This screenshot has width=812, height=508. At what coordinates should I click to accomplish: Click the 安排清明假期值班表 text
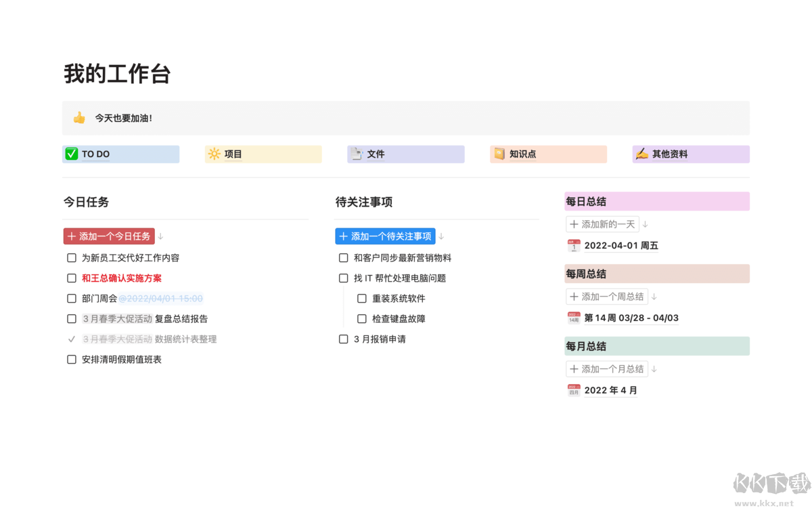[x=122, y=360]
